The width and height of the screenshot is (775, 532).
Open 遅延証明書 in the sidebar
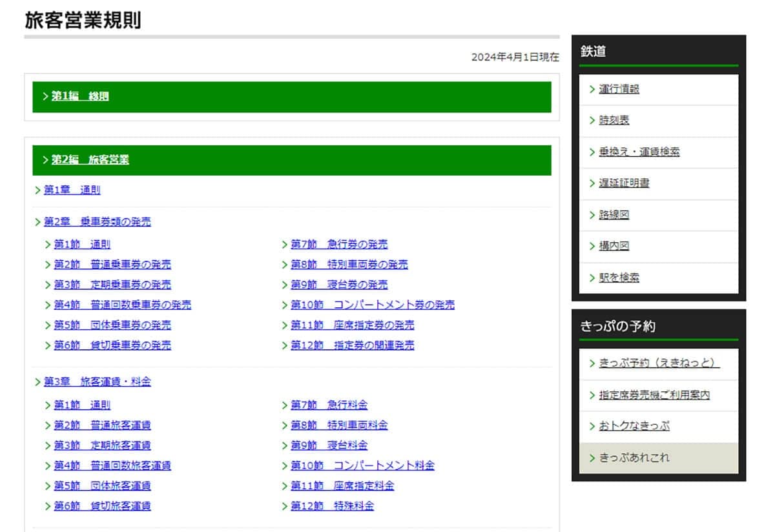coord(658,183)
